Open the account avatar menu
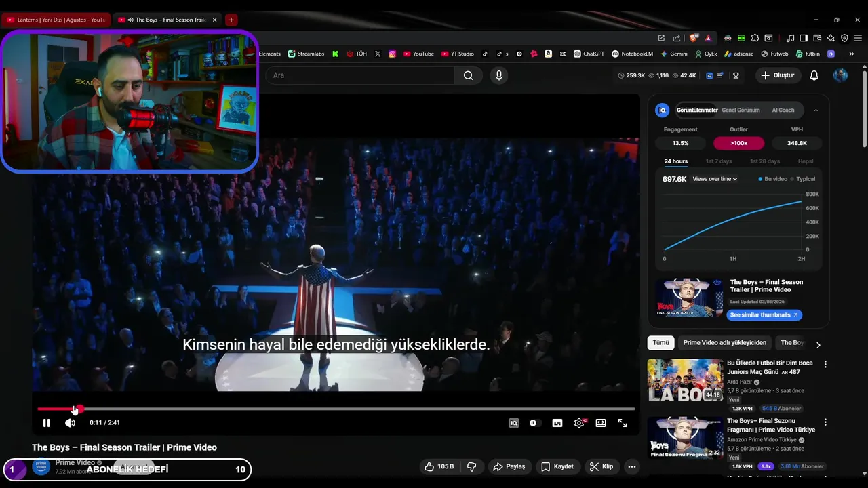868x488 pixels. (840, 75)
